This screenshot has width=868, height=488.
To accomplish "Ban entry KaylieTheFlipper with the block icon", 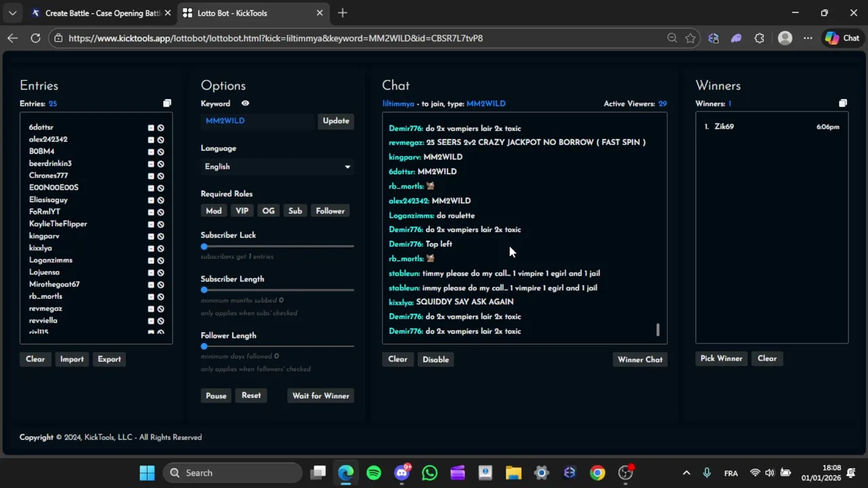I will point(161,224).
